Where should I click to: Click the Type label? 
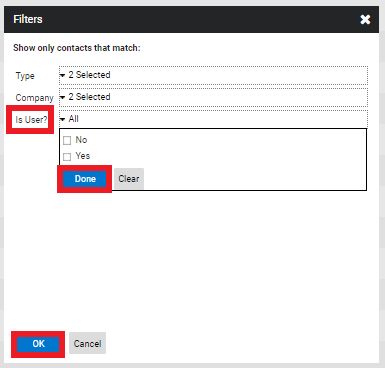click(x=25, y=76)
